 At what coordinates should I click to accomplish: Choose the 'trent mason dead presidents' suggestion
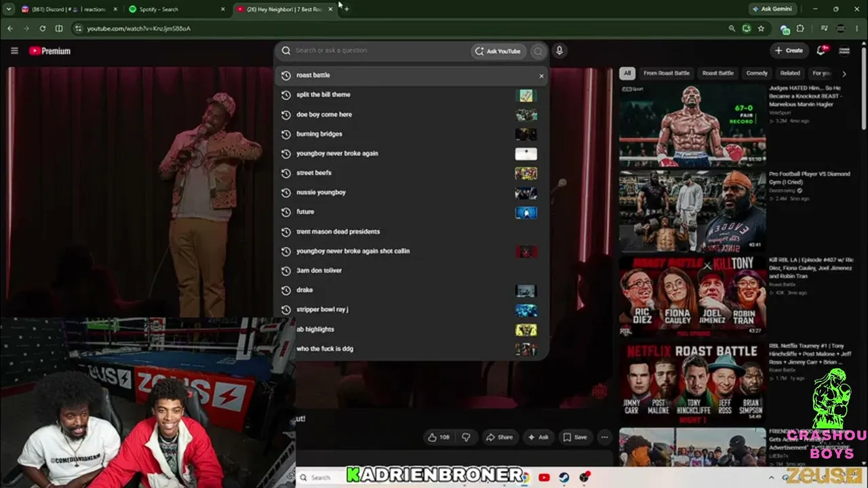(412, 232)
